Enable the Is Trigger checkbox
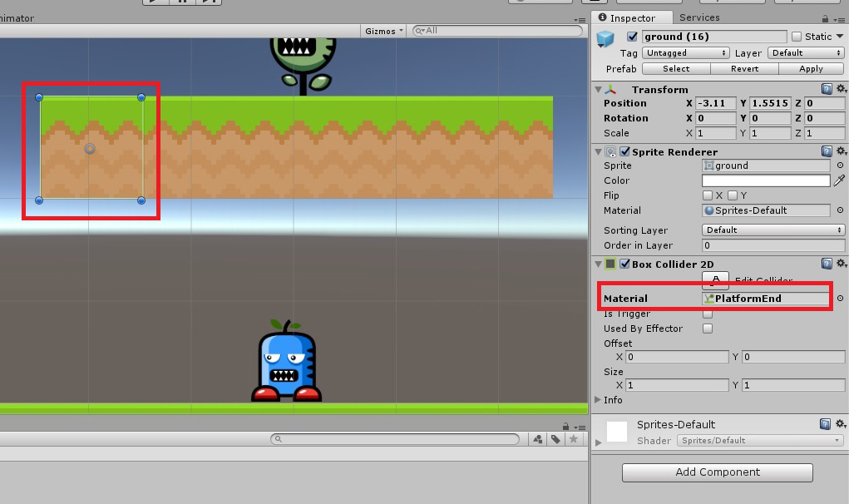849x504 pixels. pyautogui.click(x=708, y=314)
